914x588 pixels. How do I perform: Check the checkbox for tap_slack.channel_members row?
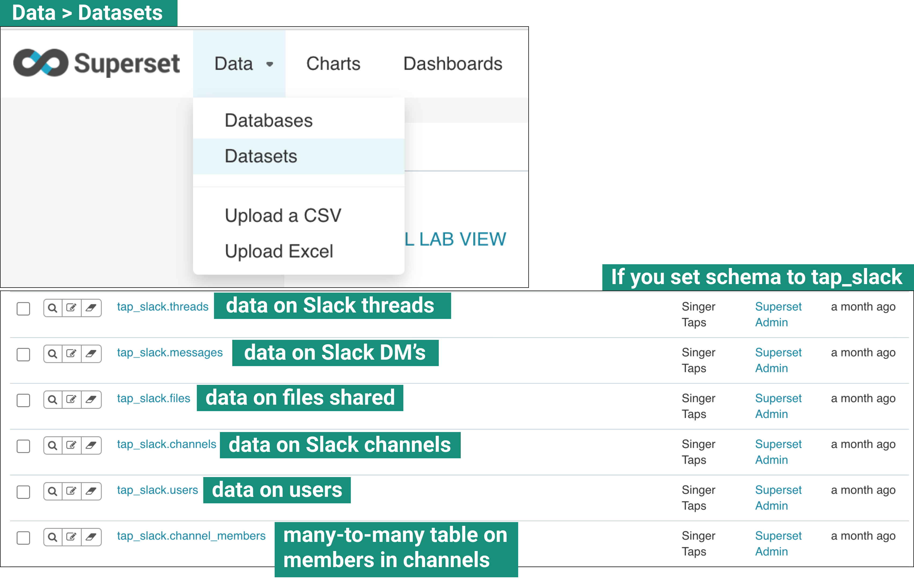coord(23,537)
